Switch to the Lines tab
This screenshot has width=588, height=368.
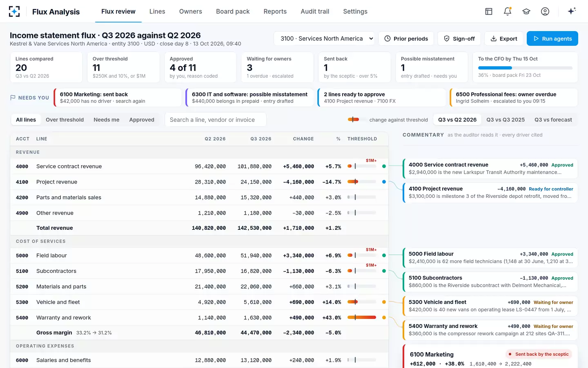pyautogui.click(x=157, y=11)
